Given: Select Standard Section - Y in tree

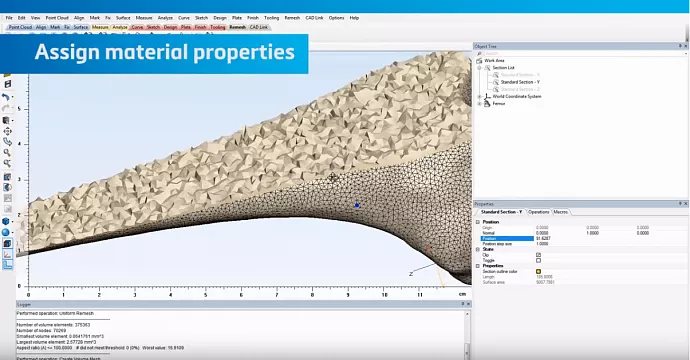Looking at the screenshot, I should (x=520, y=82).
